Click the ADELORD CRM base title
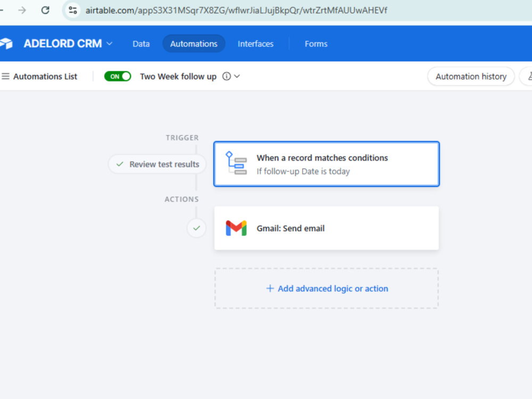Screen dimensions: 532x399 [63, 44]
